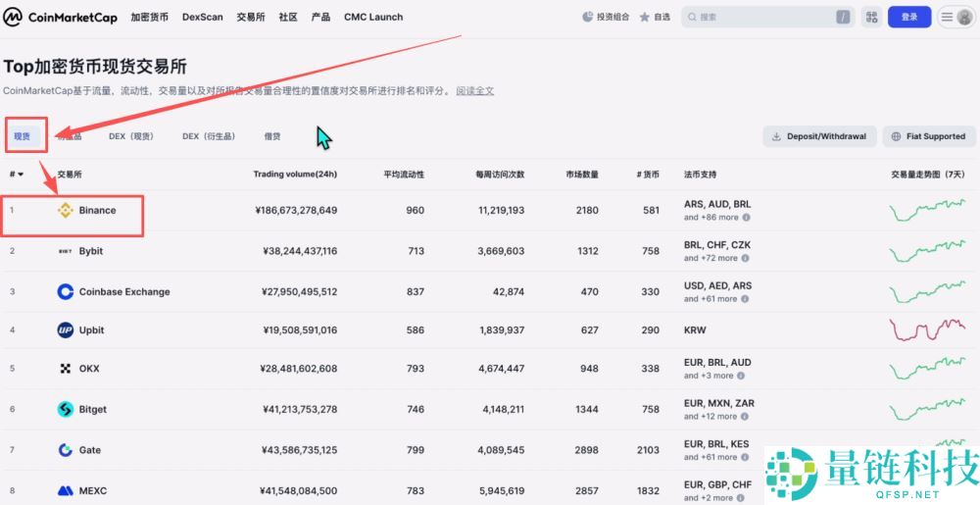The height and width of the screenshot is (505, 980).
Task: Open the Upbit exchange link
Action: pyautogui.click(x=91, y=330)
